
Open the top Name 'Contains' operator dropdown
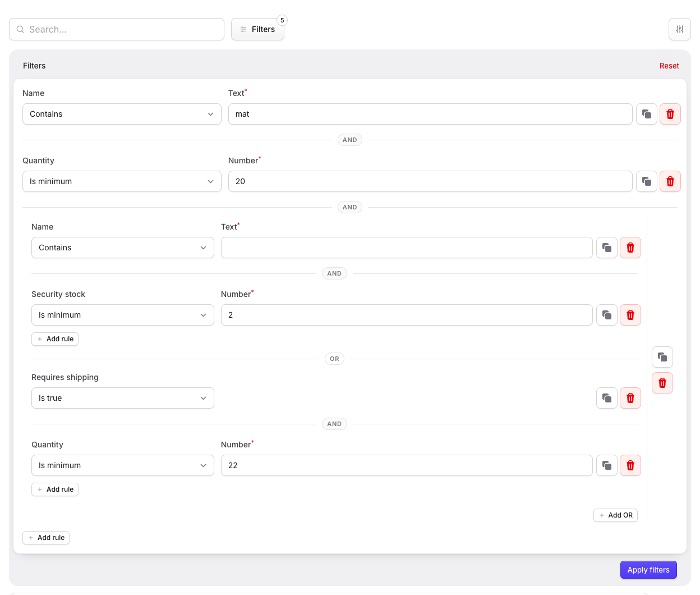click(x=122, y=114)
